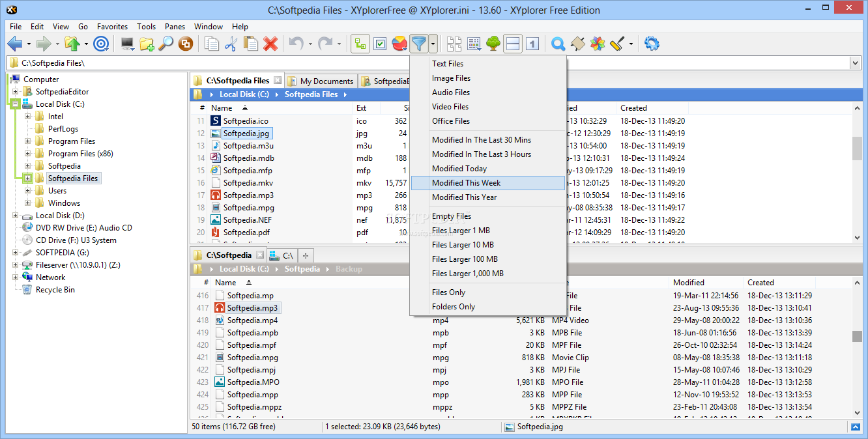This screenshot has width=868, height=439.
Task: Expand the Intel folder node
Action: click(28, 117)
